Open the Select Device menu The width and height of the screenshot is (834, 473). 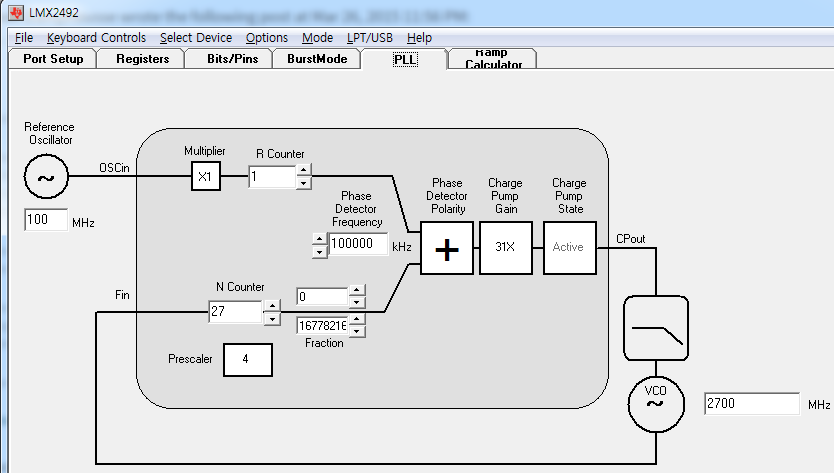click(196, 38)
